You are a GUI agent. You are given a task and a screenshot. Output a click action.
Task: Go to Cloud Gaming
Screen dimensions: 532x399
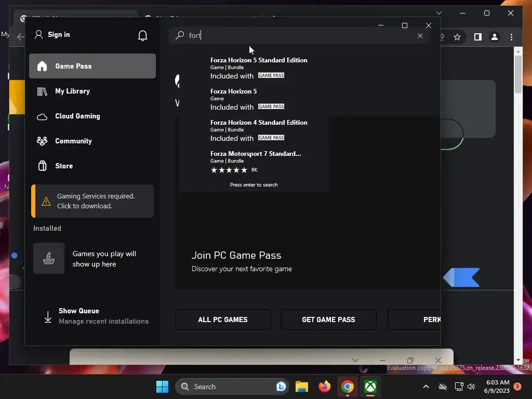coord(92,116)
